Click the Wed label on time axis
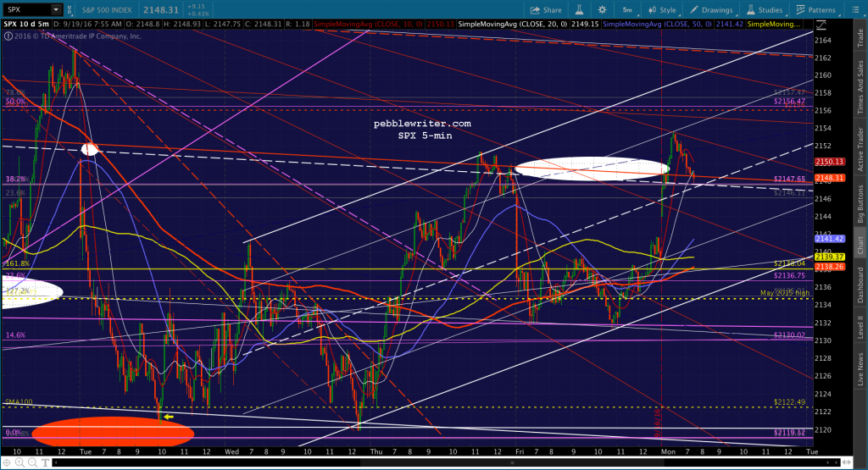 (232, 451)
